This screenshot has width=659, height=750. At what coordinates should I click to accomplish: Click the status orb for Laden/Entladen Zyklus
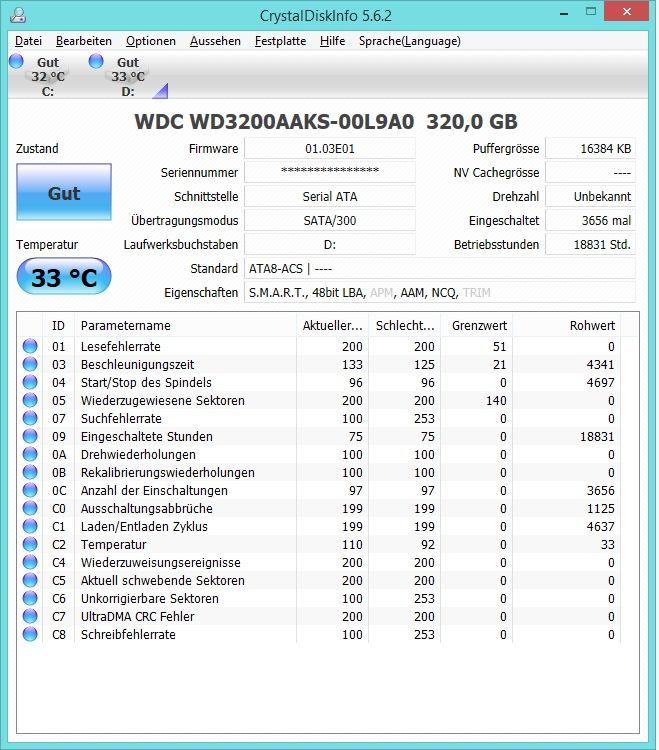click(x=30, y=526)
